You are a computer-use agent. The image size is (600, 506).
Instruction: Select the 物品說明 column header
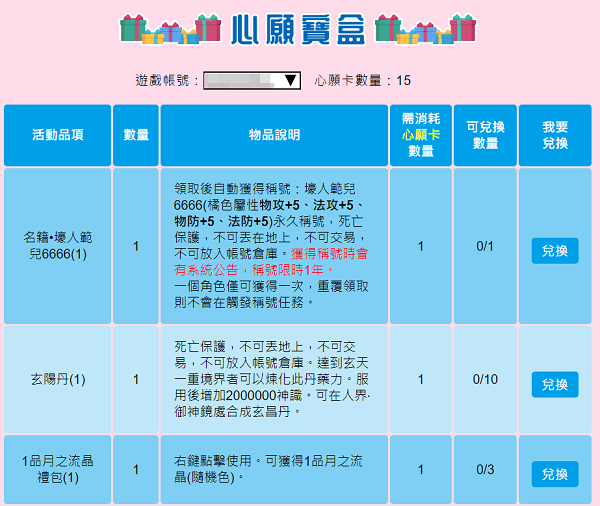point(274,135)
